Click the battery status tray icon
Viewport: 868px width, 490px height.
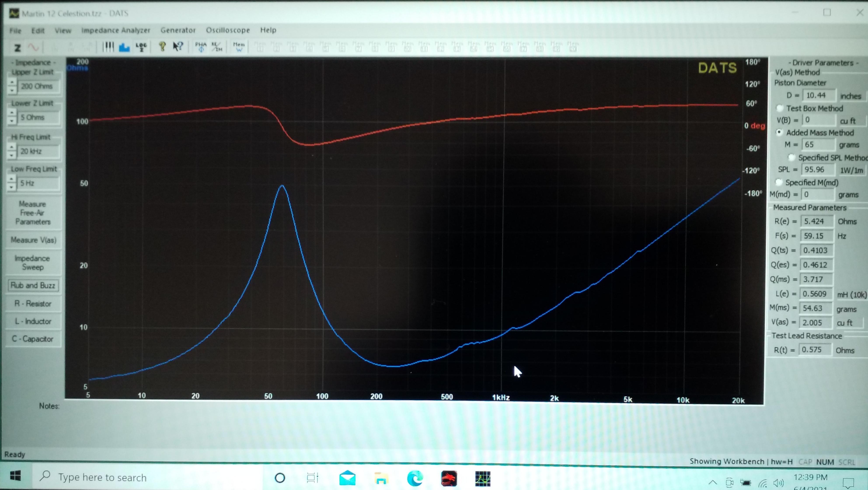(745, 483)
